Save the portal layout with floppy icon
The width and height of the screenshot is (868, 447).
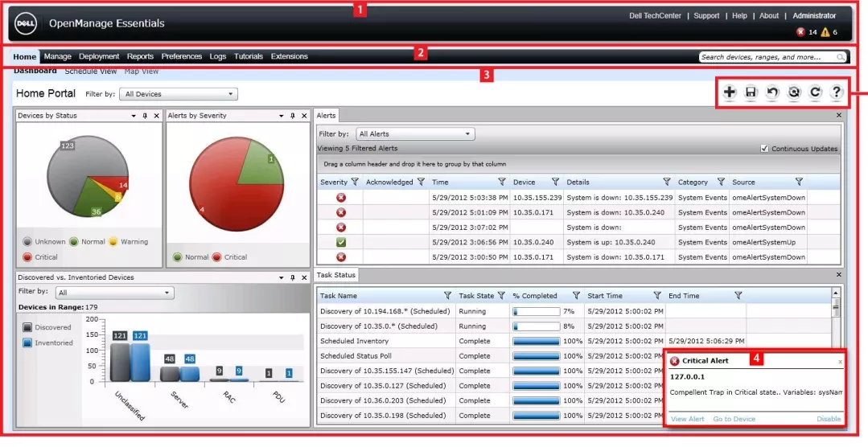coord(751,92)
